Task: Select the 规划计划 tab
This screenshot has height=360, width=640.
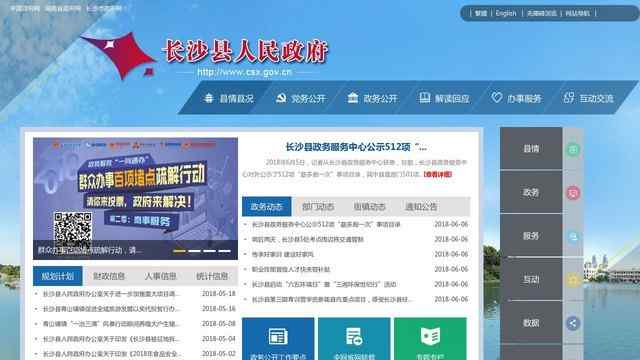Action: (58, 276)
